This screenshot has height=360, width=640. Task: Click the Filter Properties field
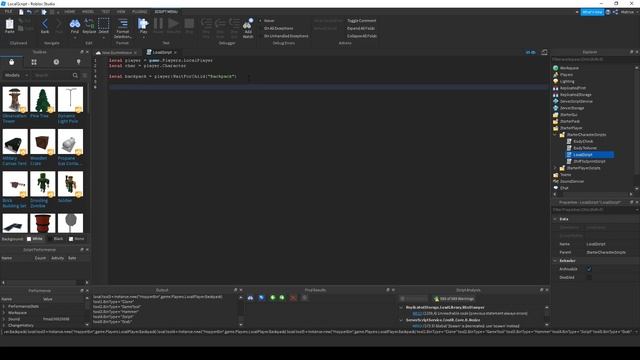(x=593, y=210)
